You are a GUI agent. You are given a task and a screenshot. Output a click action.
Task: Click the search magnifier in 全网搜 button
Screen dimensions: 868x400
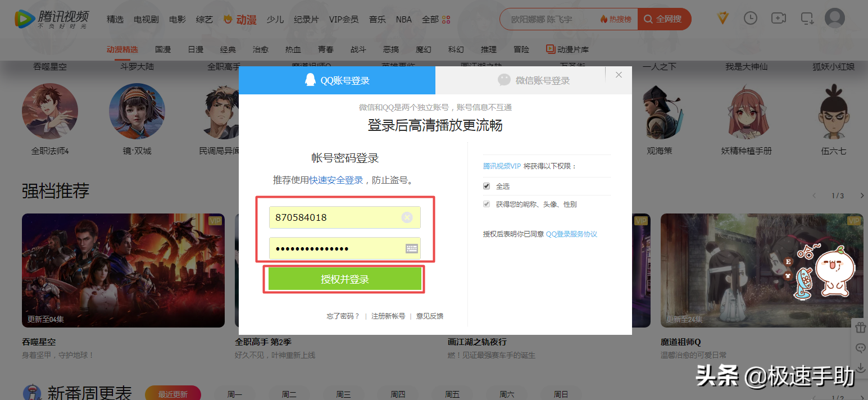click(648, 19)
